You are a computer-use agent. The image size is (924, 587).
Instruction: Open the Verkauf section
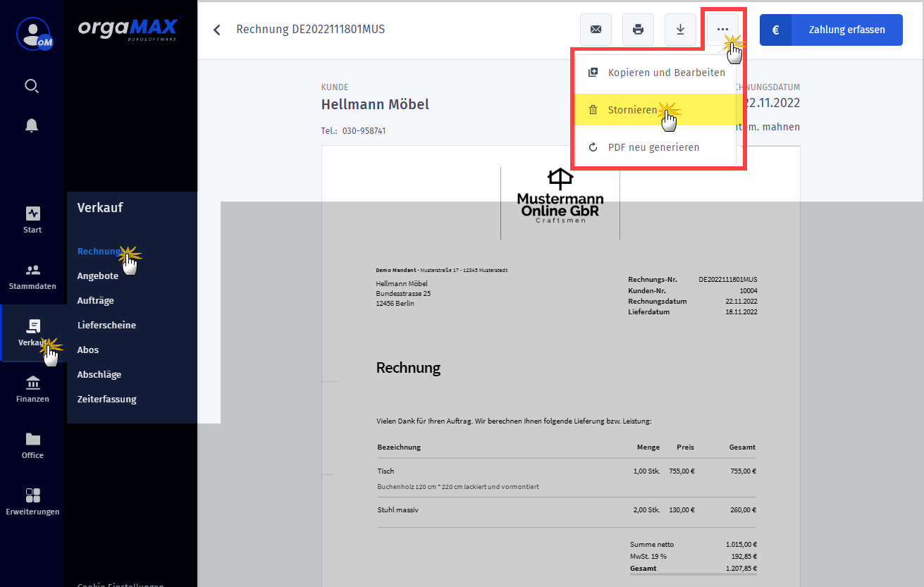point(33,333)
